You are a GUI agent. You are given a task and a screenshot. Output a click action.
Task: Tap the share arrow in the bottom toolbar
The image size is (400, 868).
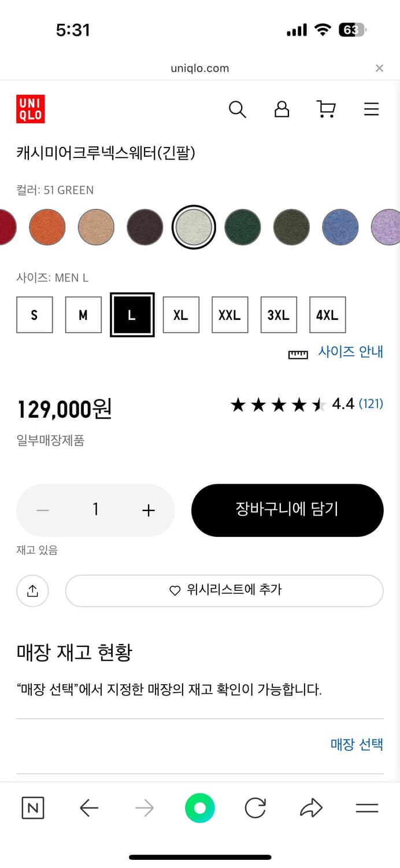coord(311,808)
